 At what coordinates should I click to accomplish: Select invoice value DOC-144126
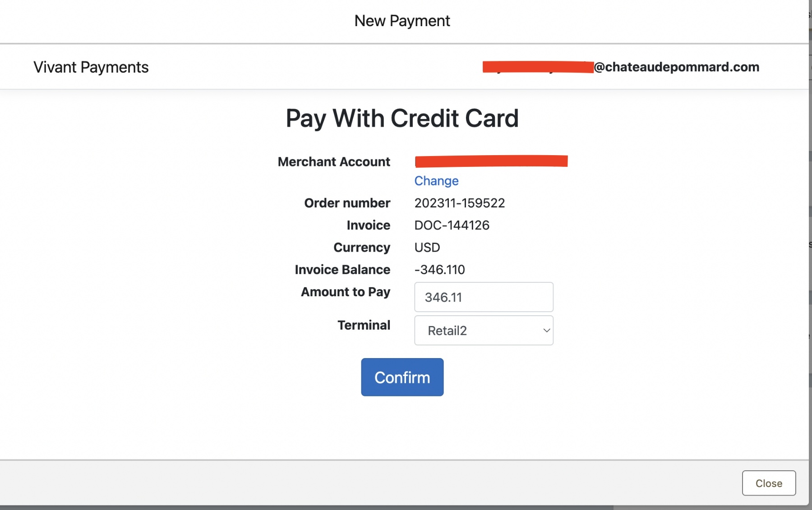(x=452, y=225)
